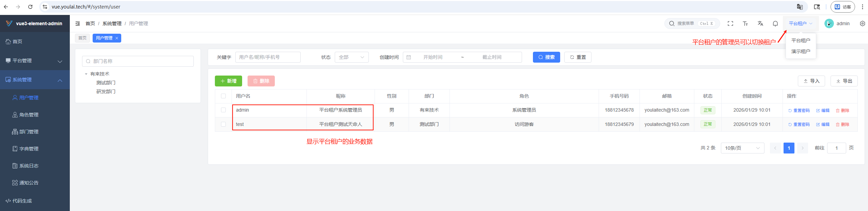Select 演示租户 from the tenant dropdown menu
Image resolution: width=868 pixels, height=211 pixels.
click(x=801, y=51)
